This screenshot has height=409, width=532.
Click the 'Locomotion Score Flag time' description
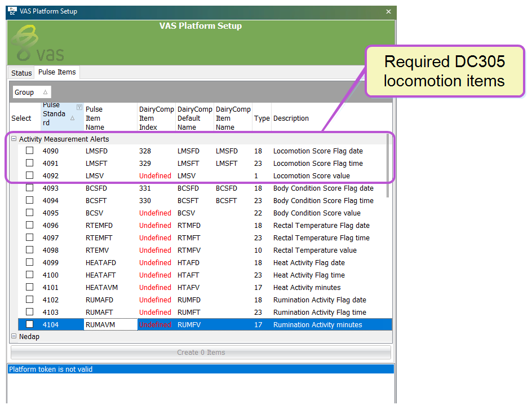tap(318, 164)
